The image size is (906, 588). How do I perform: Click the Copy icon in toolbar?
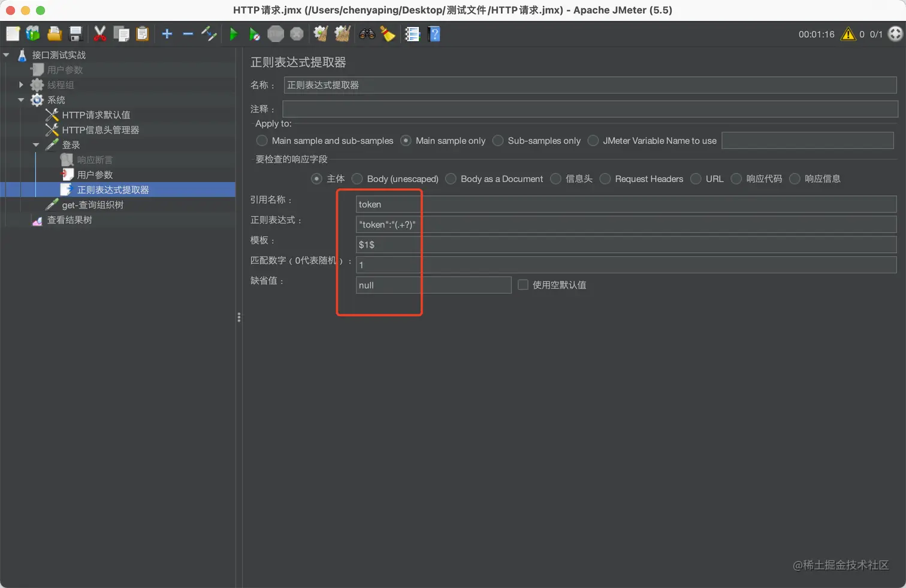click(x=122, y=34)
